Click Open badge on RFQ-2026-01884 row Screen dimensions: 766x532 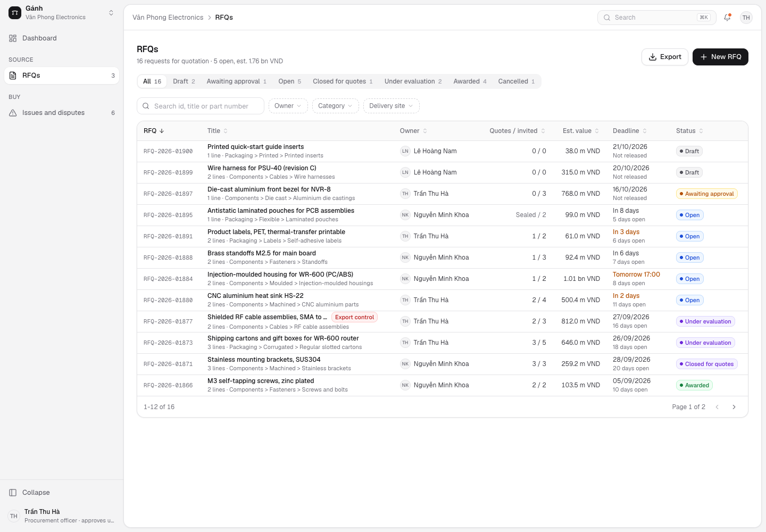(x=690, y=279)
